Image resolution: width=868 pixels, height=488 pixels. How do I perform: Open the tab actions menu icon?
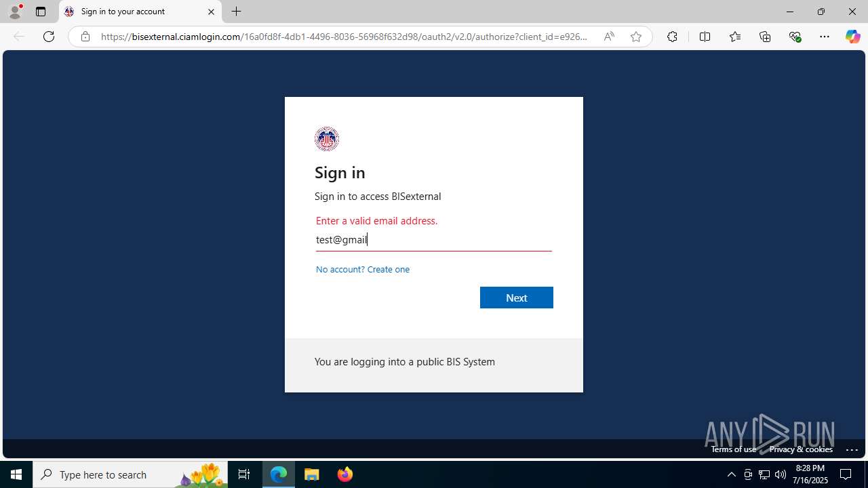[x=41, y=12]
